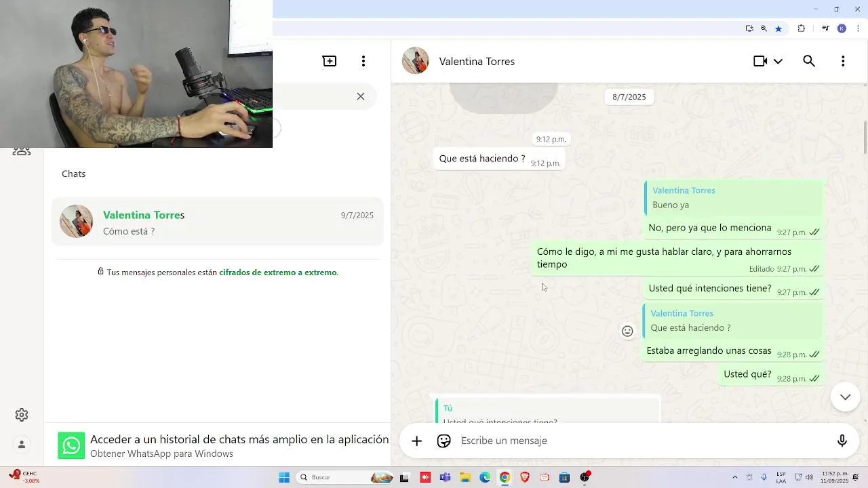Open the conversation three-dot menu

click(x=843, y=61)
